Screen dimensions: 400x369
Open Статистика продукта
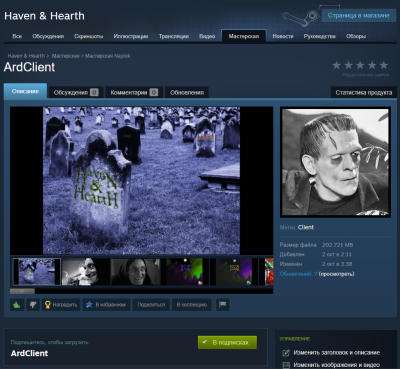(364, 92)
